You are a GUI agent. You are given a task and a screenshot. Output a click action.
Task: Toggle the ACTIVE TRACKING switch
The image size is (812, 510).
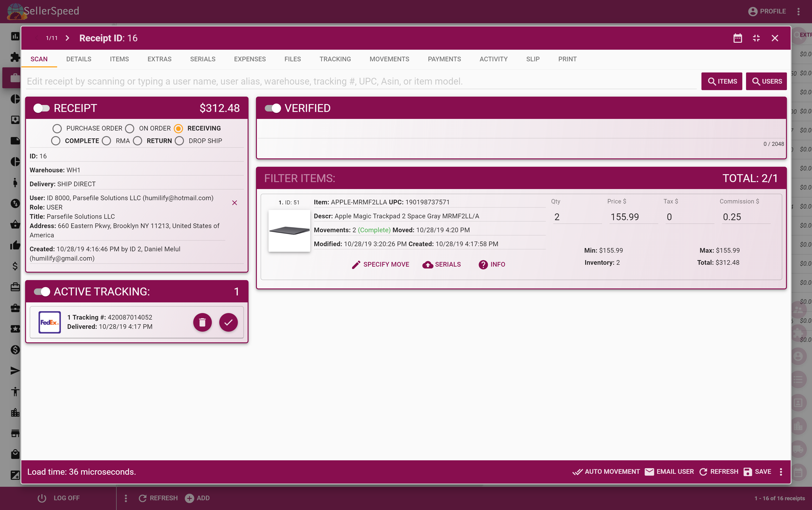42,291
